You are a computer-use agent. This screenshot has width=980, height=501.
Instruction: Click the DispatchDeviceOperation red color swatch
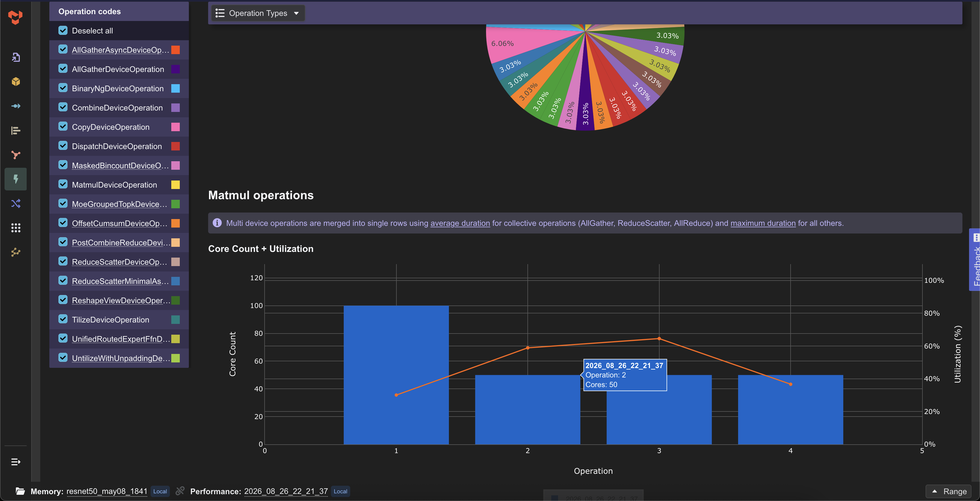175,146
